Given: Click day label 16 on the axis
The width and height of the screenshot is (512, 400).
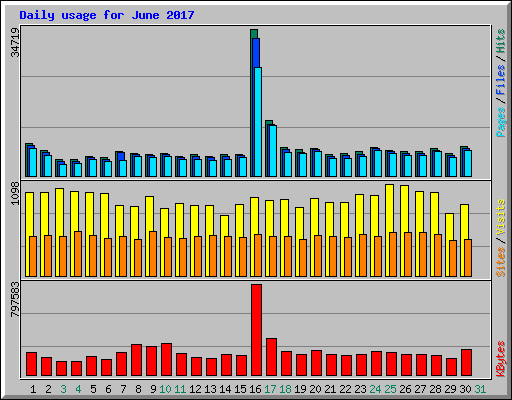Looking at the screenshot, I should (255, 389).
